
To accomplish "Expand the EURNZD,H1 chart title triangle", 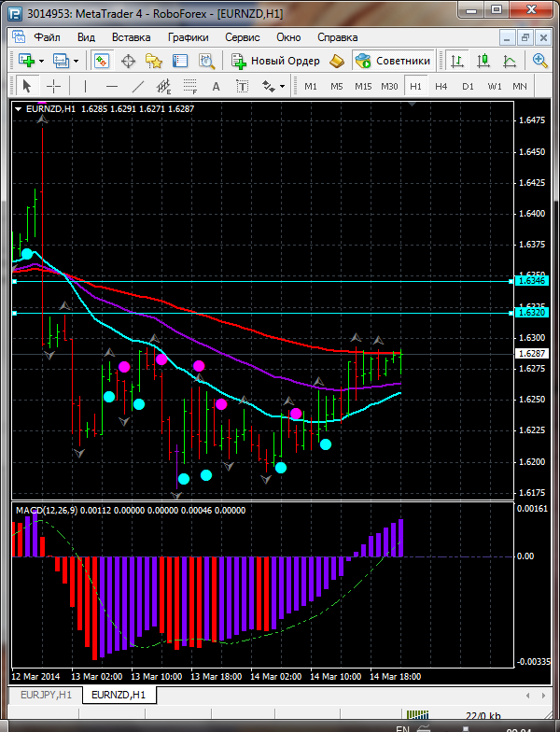I will (x=19, y=109).
